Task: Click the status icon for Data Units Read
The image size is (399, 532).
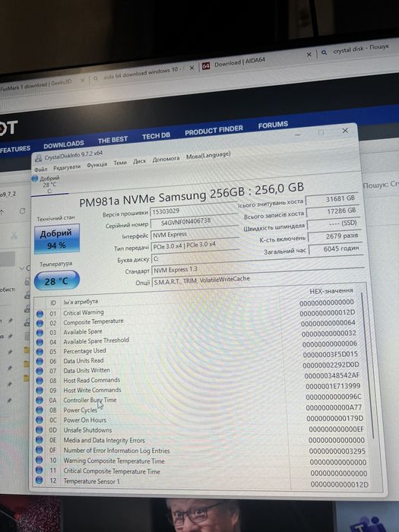Action: [40, 361]
